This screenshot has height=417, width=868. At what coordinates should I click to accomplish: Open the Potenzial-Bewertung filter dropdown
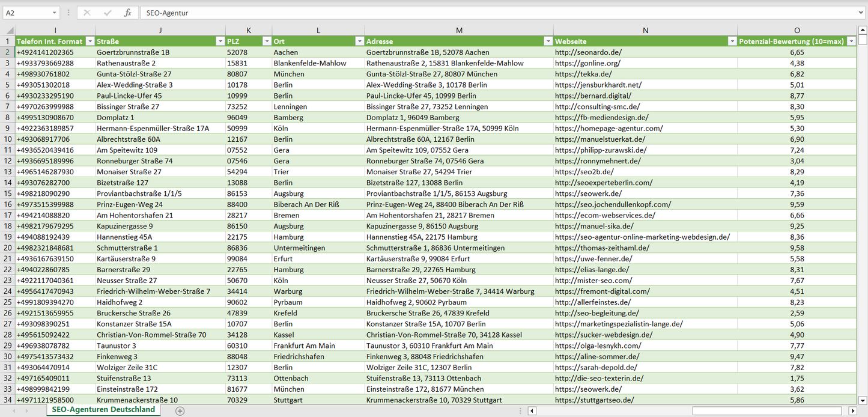tap(851, 41)
